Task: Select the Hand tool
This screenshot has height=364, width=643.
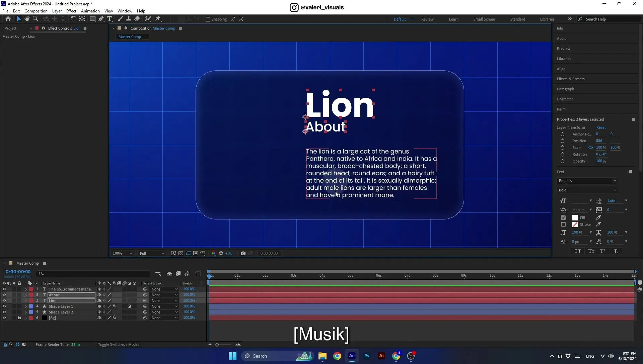Action: click(x=27, y=19)
